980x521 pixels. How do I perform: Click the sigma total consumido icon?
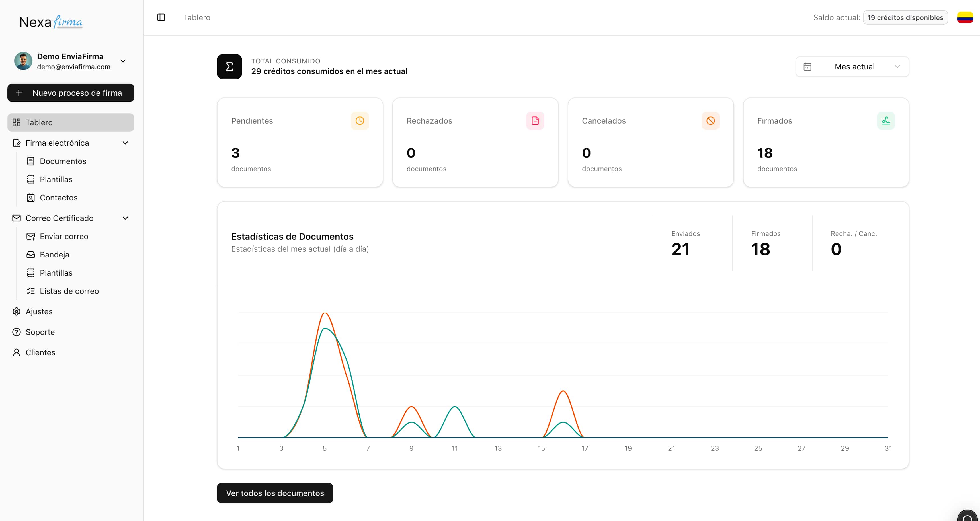pos(229,67)
